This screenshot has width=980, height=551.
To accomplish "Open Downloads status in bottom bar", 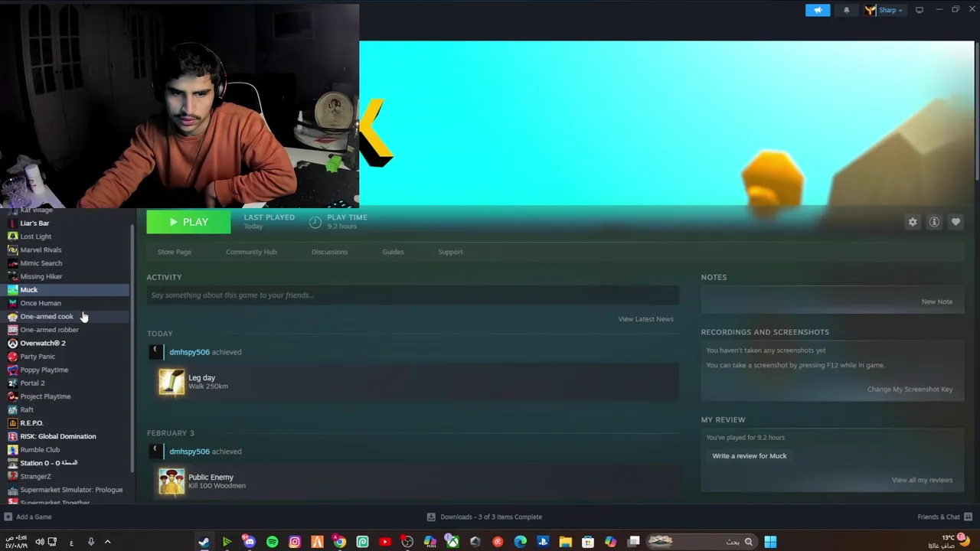I will click(484, 517).
